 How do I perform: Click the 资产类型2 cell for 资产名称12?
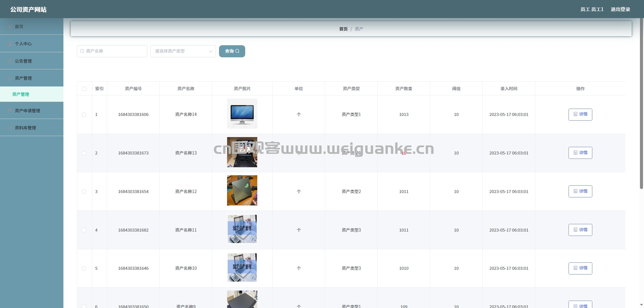(351, 192)
